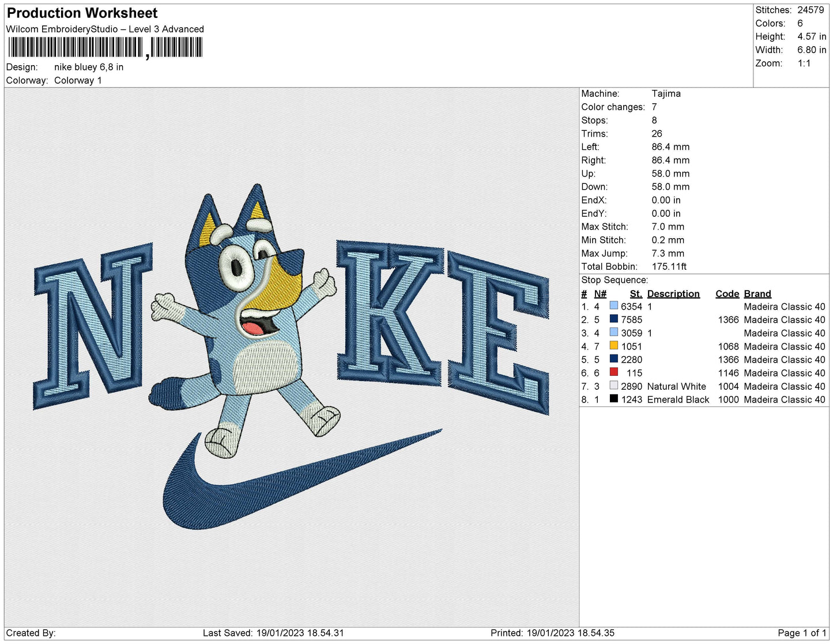Choose the red swatch for thread 115

[x=614, y=372]
